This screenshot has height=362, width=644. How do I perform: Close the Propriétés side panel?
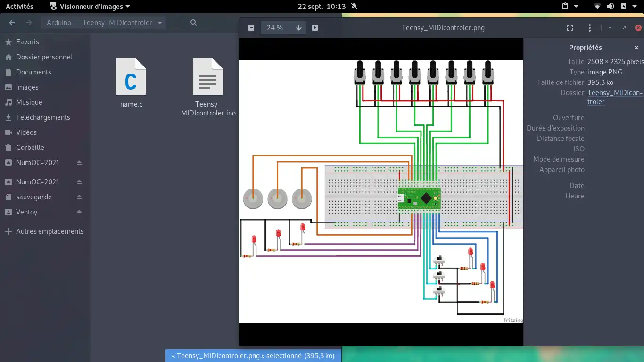coord(636,48)
